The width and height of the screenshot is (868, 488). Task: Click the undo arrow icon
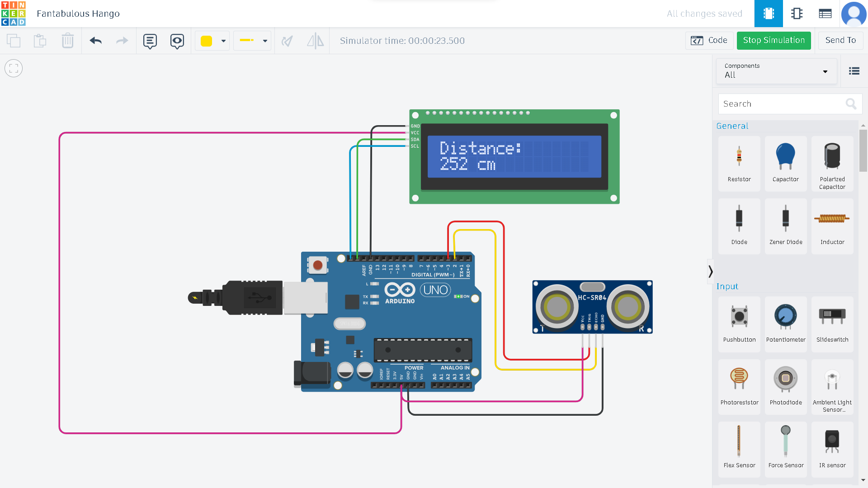point(95,41)
